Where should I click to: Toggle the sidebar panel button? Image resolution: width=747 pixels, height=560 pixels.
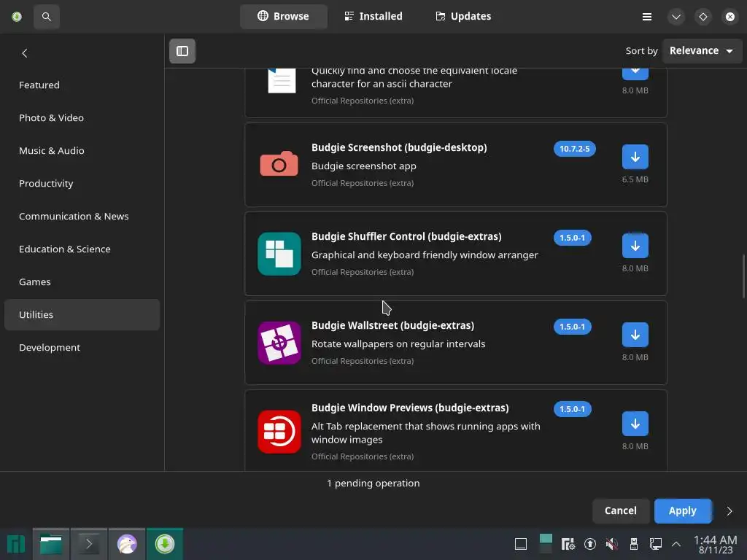182,51
